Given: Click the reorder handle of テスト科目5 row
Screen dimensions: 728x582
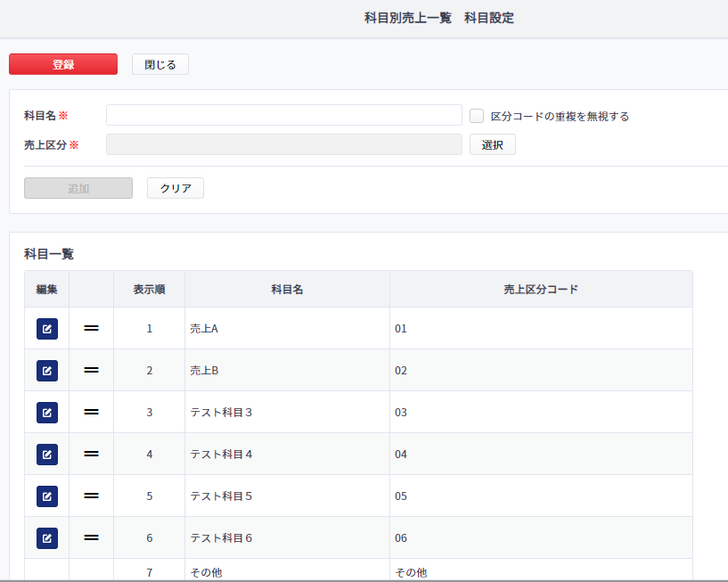Looking at the screenshot, I should point(91,496).
